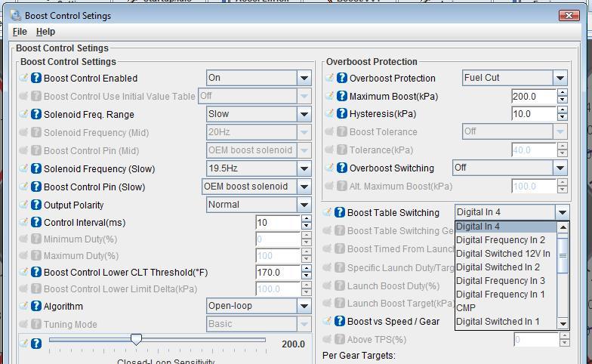Image resolution: width=592 pixels, height=364 pixels.
Task: Open the Solenoid Freq. Range dropdown
Action: click(x=304, y=115)
